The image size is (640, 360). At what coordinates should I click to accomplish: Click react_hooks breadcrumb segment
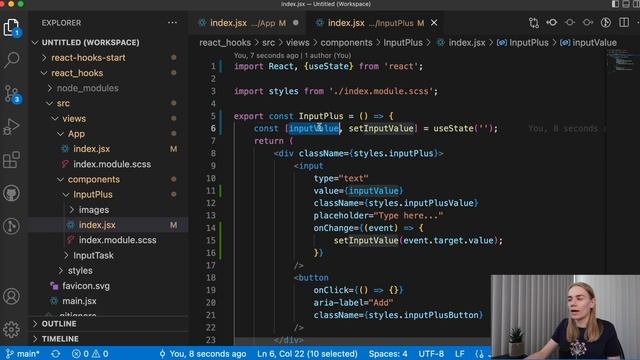coord(225,42)
